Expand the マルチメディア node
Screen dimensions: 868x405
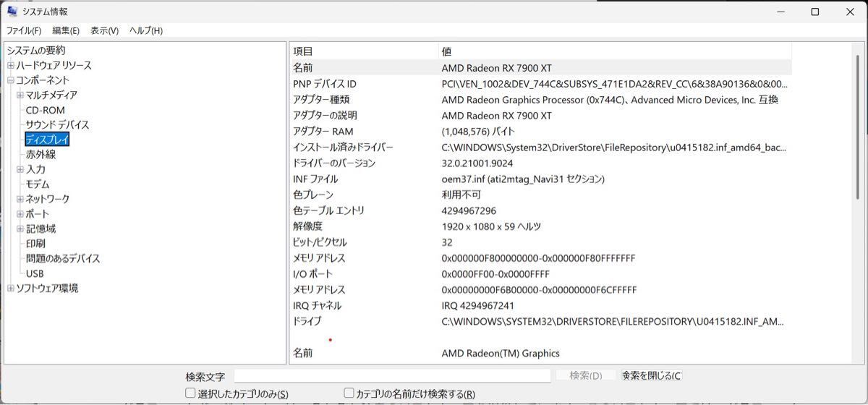coord(20,95)
